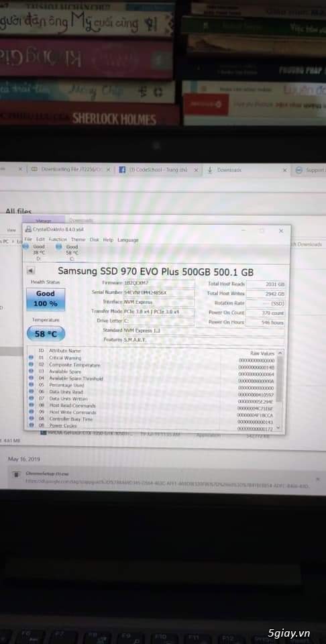Click the Serial Number value field

159,293
